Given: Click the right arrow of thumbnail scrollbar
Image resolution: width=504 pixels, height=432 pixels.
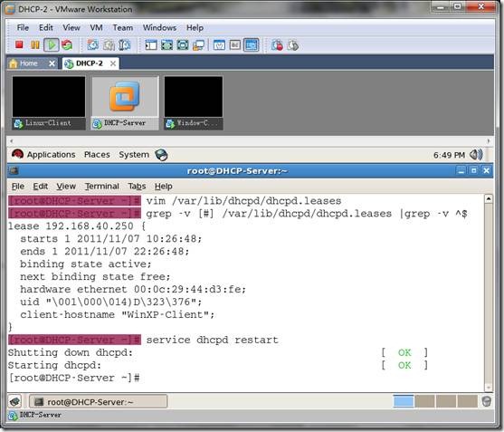Looking at the screenshot, I should point(489,141).
